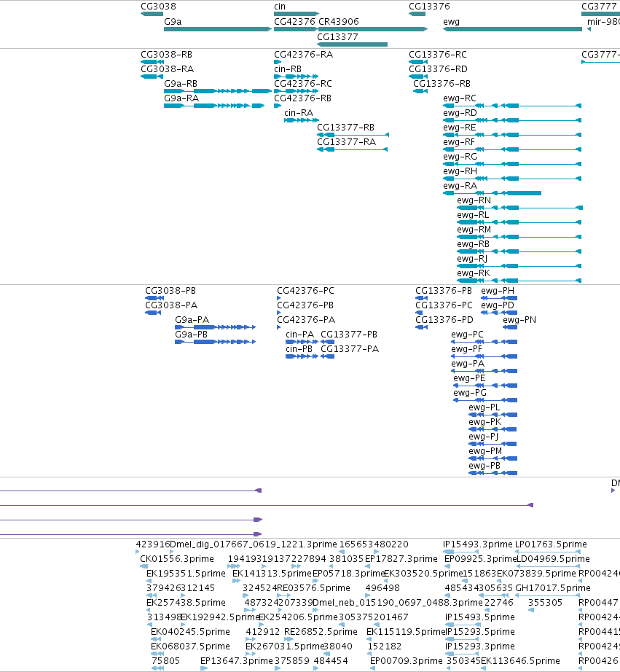This screenshot has height=672, width=620.
Task: Select transcript cin-RA
Action: (x=302, y=120)
